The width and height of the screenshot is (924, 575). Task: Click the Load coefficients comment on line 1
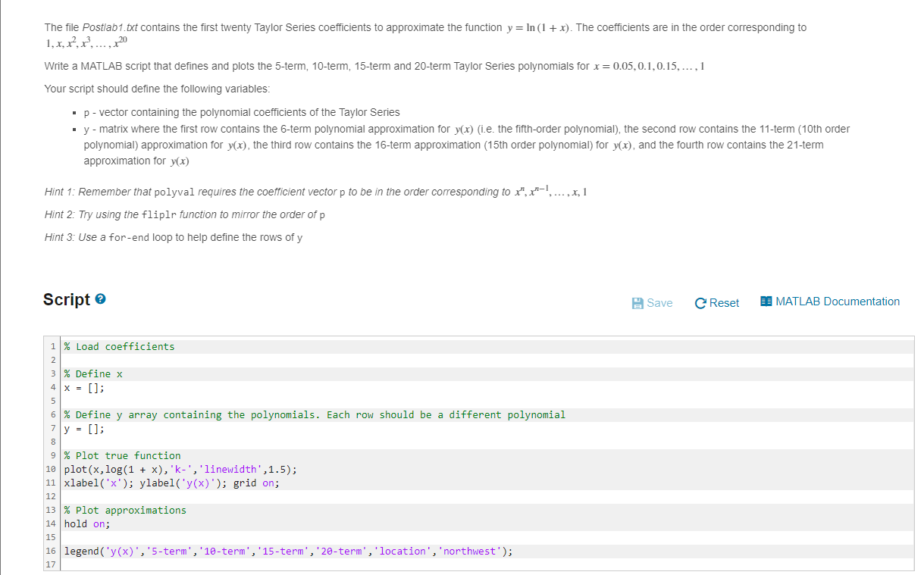120,346
